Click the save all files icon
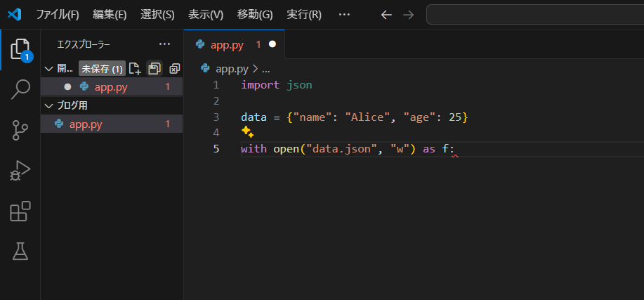 [155, 69]
